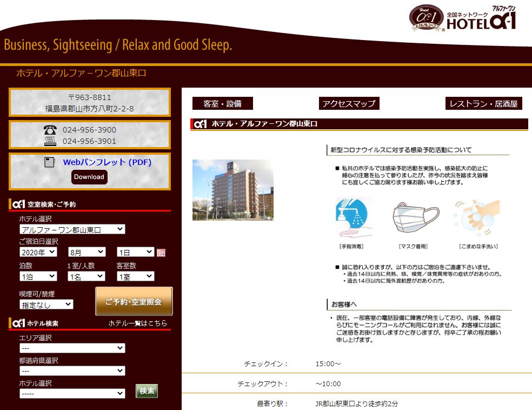Click the fax machine icon beside 024-956-3901
The width and height of the screenshot is (532, 410).
50,141
